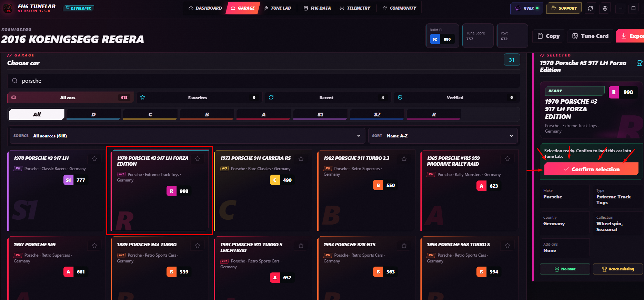644x300 pixels.
Task: Click the C 490 rating badge
Action: (282, 180)
